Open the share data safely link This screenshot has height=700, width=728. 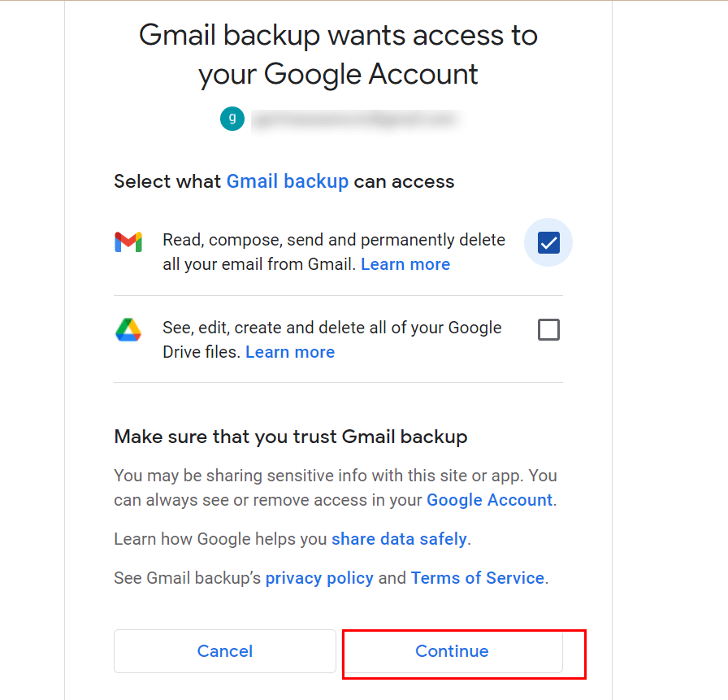(x=399, y=539)
